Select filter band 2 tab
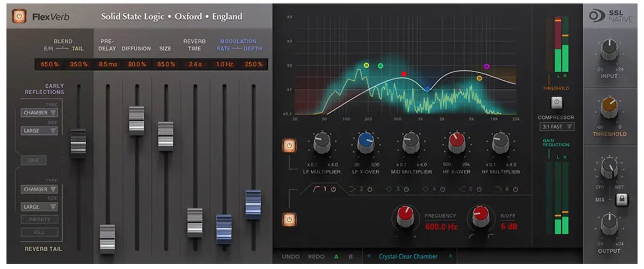Viewport: 644px width, 269px height. point(361,189)
